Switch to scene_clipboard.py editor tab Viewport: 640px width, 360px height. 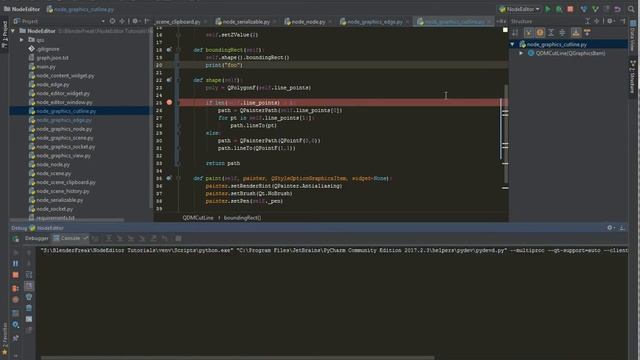tap(179, 22)
